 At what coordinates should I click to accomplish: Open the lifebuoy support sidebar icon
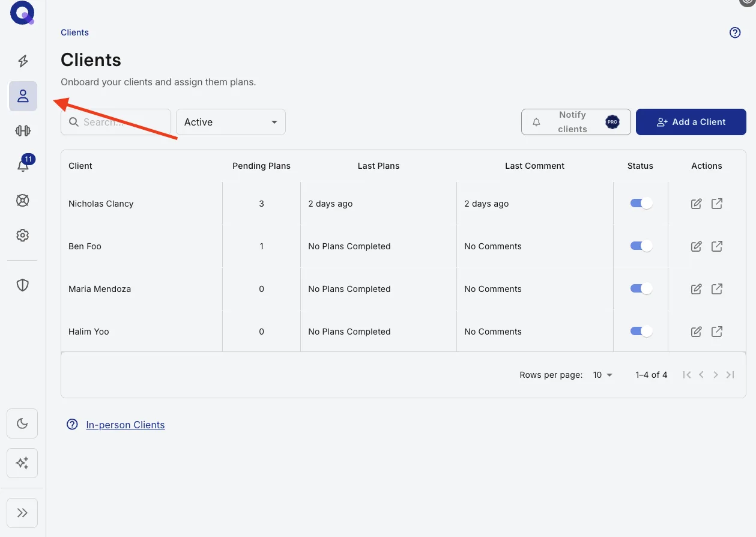tap(23, 201)
